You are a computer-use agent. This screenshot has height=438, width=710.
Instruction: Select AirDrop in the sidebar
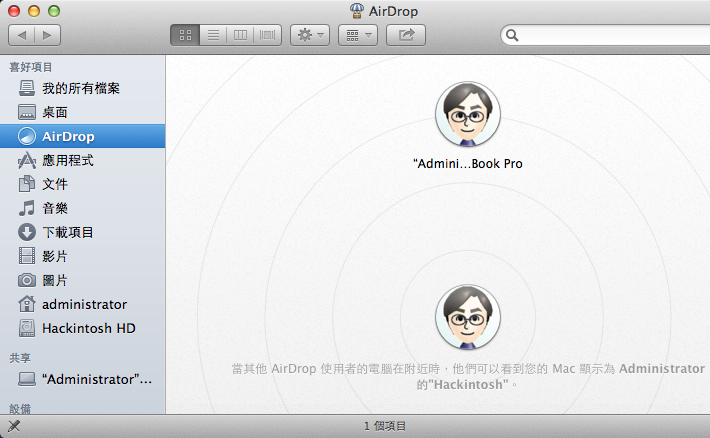(82, 136)
